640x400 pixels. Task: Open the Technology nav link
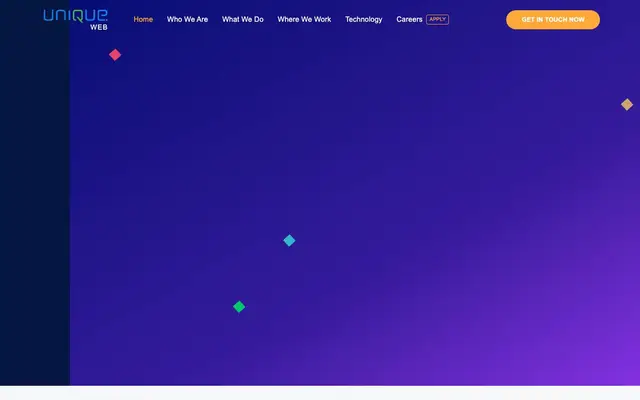364,19
